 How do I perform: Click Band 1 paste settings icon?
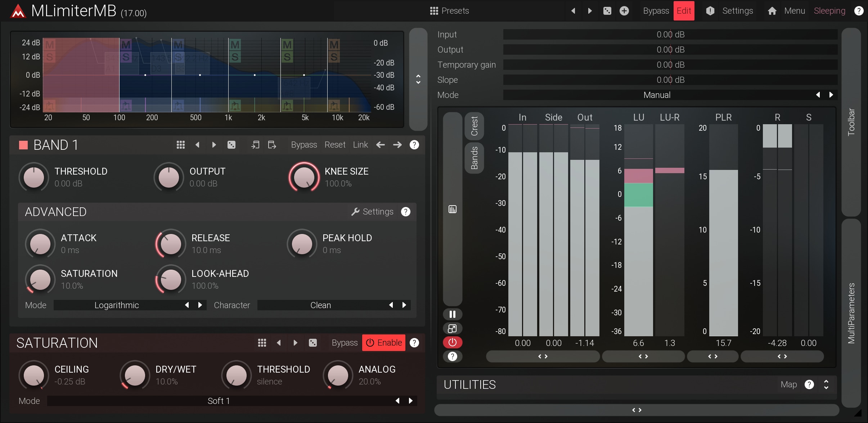(x=272, y=145)
